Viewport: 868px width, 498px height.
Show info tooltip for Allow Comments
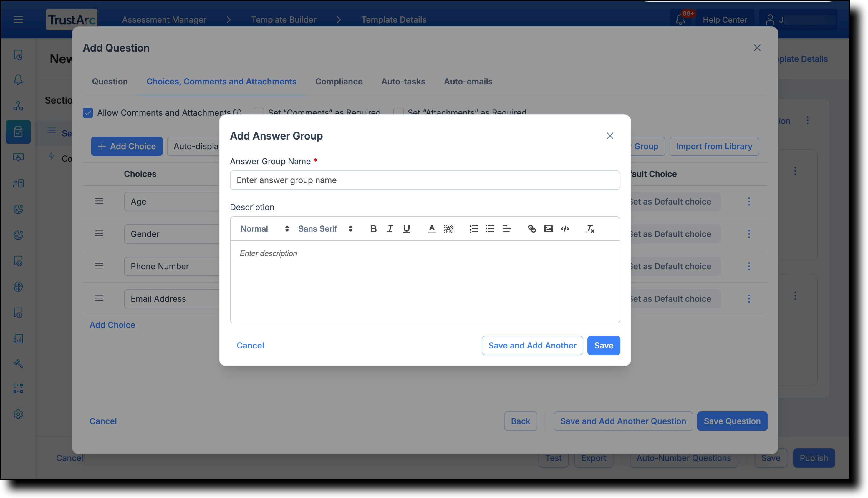click(237, 112)
